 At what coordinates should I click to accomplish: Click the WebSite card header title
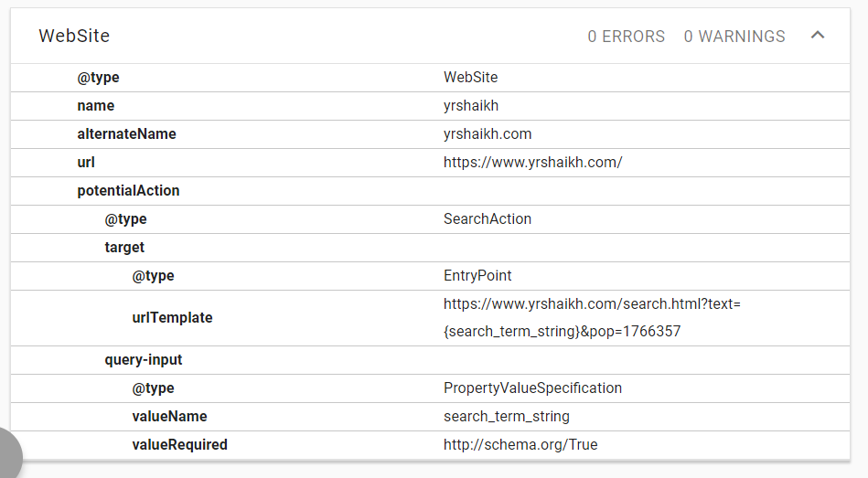(74, 37)
